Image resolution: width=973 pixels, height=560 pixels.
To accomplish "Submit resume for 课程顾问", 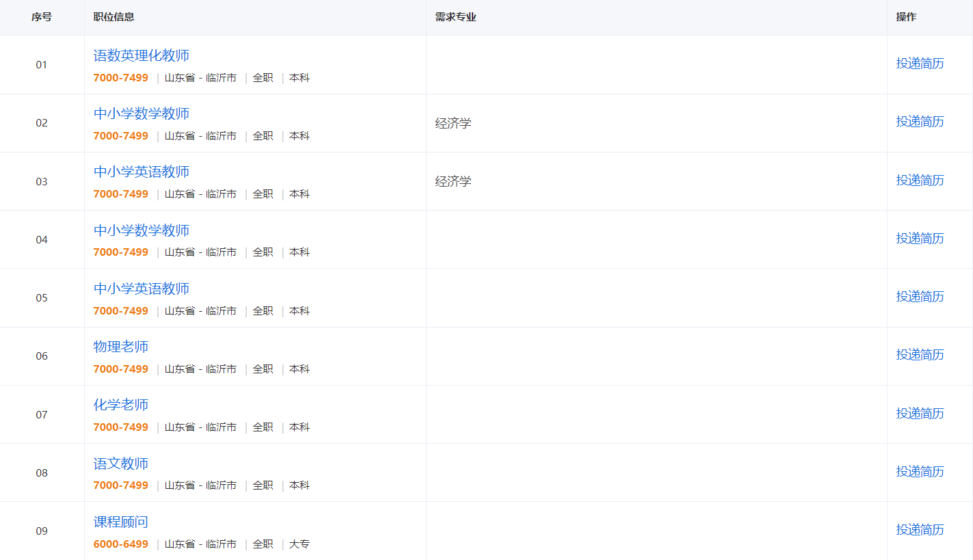I will coord(920,529).
